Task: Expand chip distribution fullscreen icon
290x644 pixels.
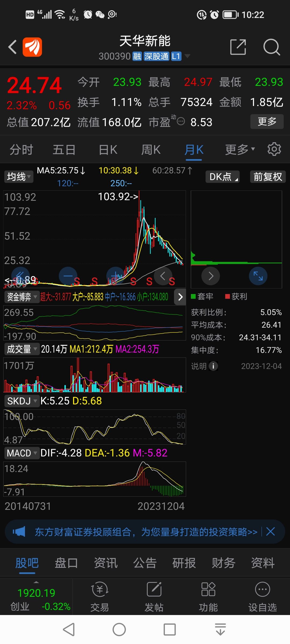Action: tap(258, 276)
